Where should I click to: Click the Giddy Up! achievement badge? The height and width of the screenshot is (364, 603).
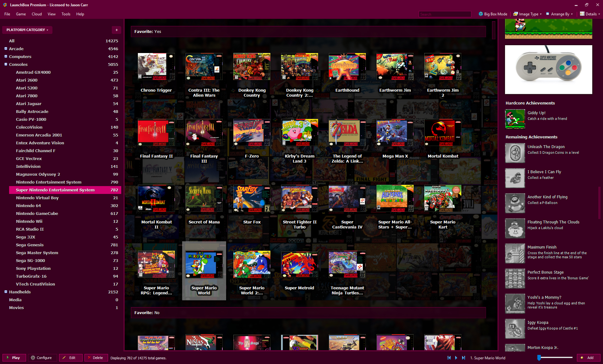515,119
